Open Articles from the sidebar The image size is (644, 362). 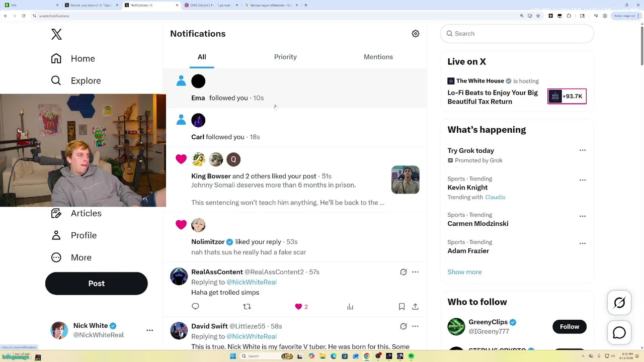point(76,213)
